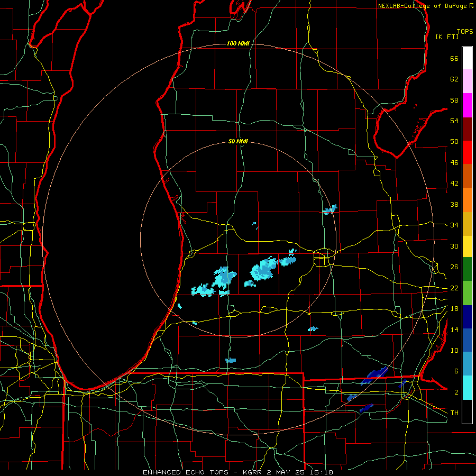Click the Enhanced Echo Tops KGRR caption

pyautogui.click(x=238, y=472)
